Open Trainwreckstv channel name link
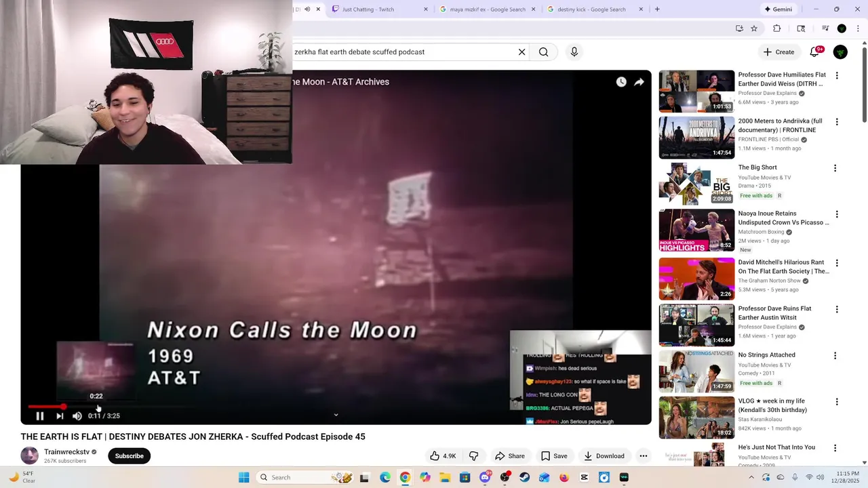This screenshot has height=488, width=868. click(x=66, y=452)
